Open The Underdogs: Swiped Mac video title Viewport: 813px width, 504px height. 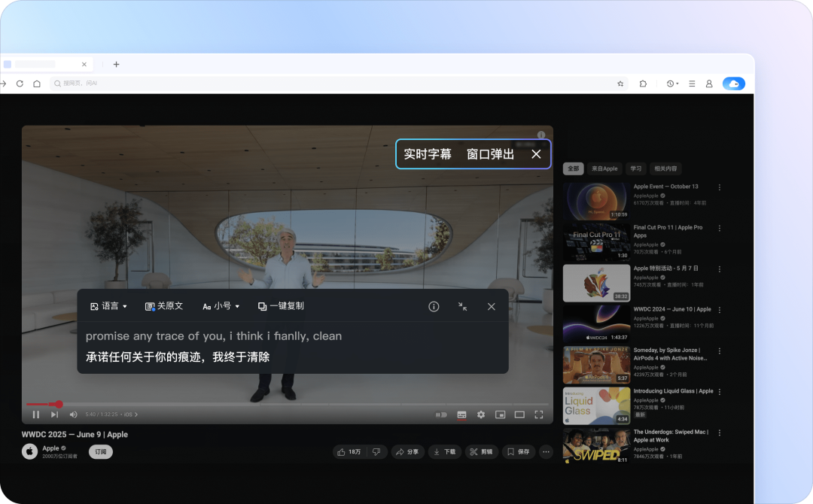(671, 436)
